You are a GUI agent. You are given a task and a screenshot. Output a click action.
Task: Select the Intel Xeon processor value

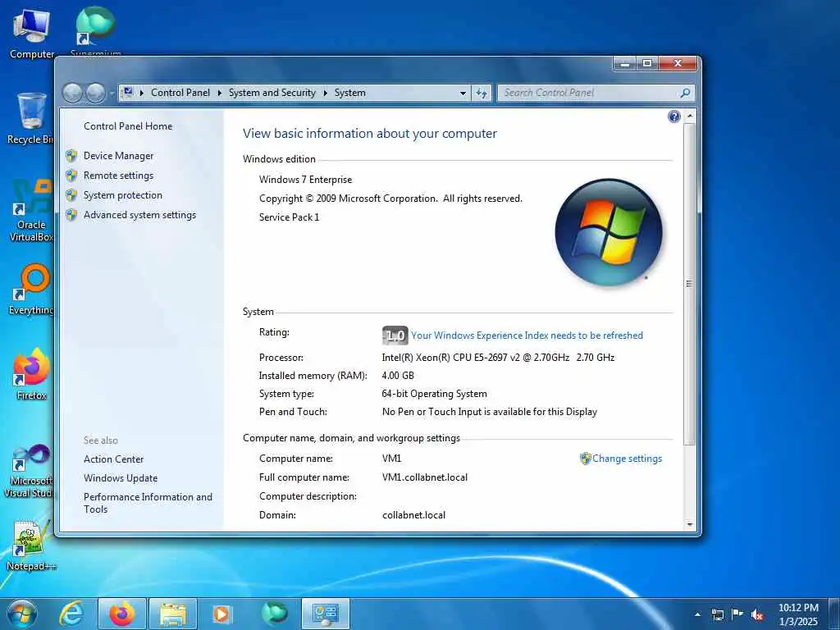pyautogui.click(x=498, y=358)
